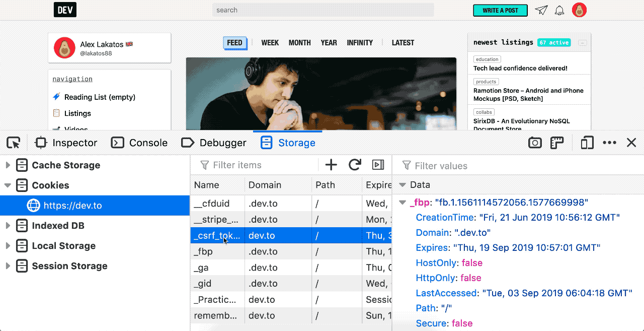Expand the Local Storage node
The width and height of the screenshot is (644, 331).
(x=8, y=246)
